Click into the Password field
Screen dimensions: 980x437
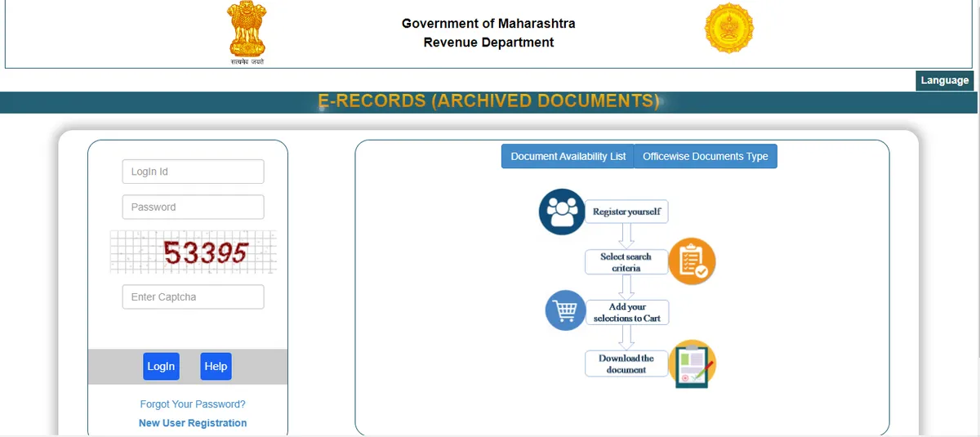click(193, 207)
